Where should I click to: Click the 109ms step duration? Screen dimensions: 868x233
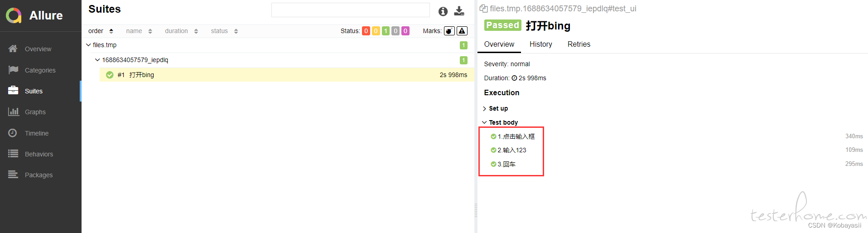[x=854, y=150]
